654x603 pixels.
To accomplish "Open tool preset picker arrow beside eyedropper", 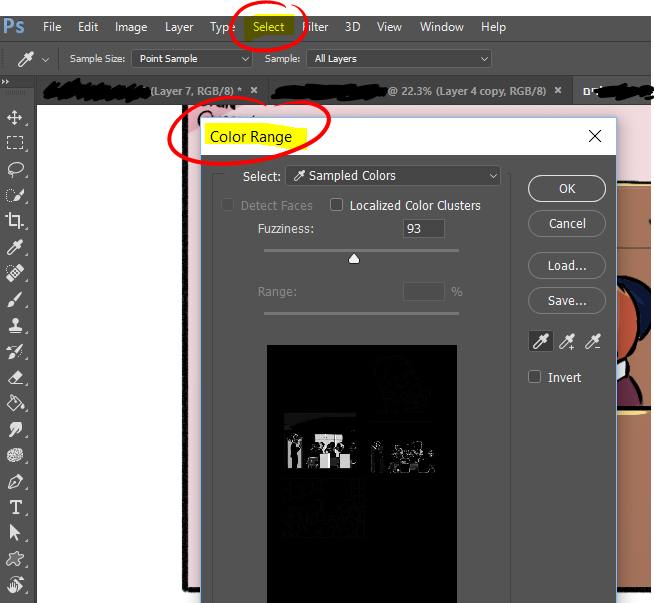I will coord(45,60).
